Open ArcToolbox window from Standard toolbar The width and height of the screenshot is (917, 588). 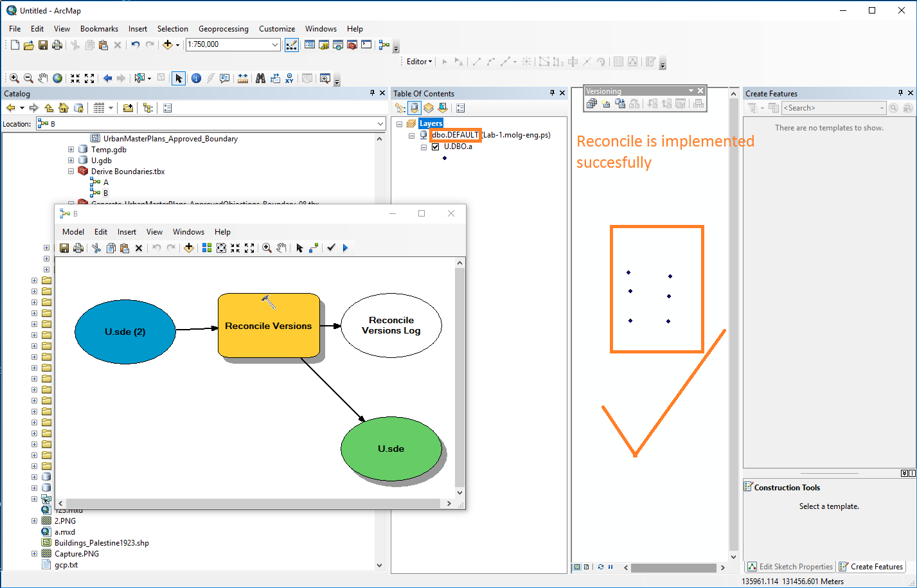[352, 44]
